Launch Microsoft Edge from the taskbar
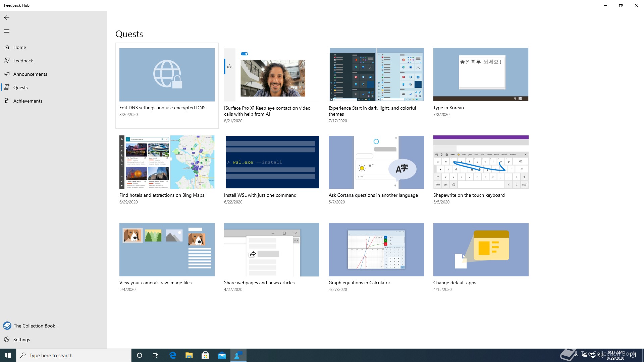Screen dimensions: 644x362 [173, 355]
